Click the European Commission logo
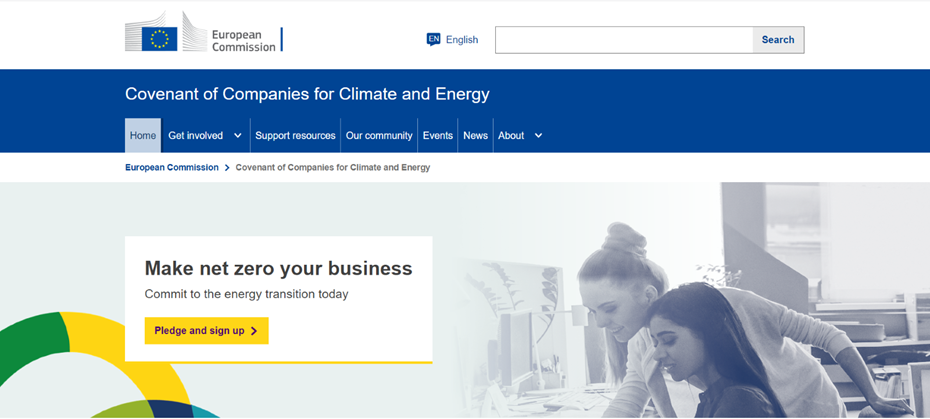This screenshot has height=419, width=930. pyautogui.click(x=203, y=31)
